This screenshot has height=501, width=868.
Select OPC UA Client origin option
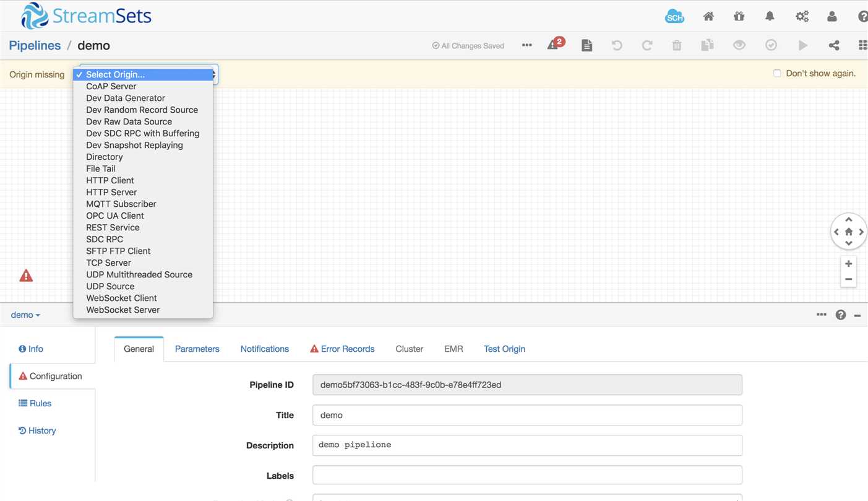pos(143,216)
